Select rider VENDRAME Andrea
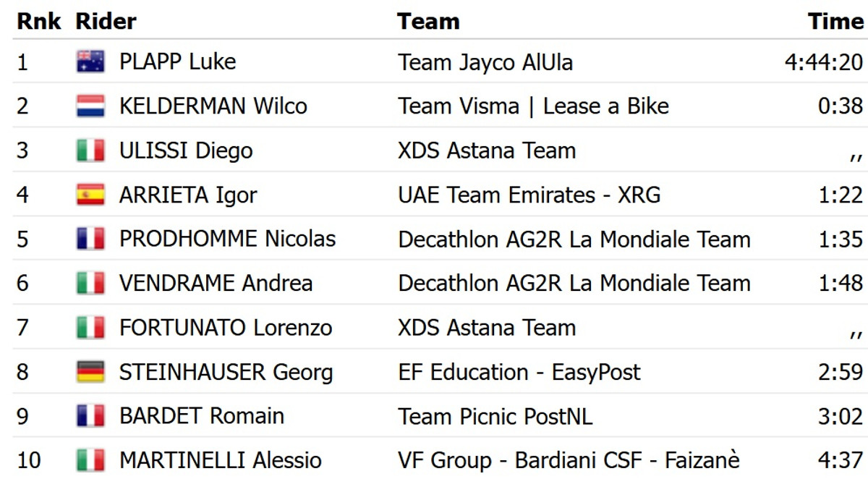 coord(216,283)
